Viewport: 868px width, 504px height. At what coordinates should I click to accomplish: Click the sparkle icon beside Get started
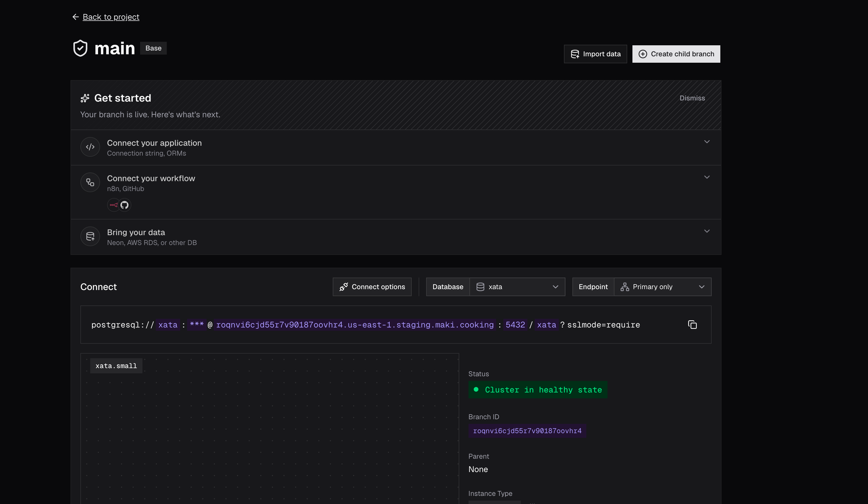coord(85,98)
